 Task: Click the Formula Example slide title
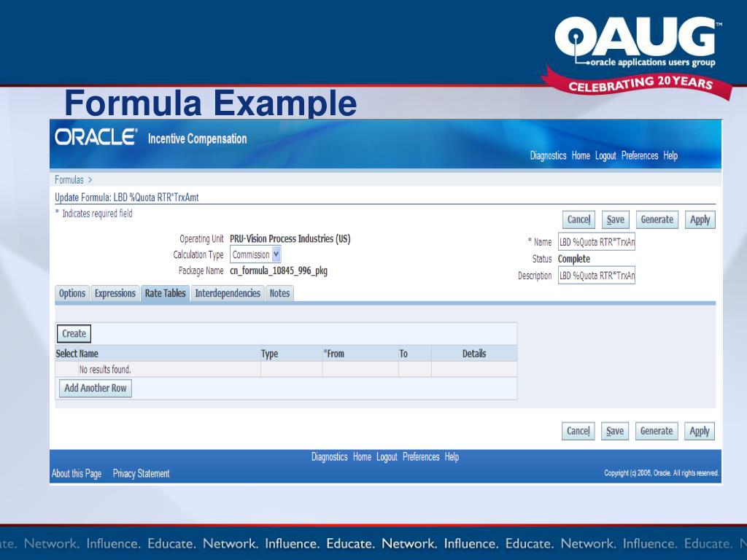click(x=211, y=103)
